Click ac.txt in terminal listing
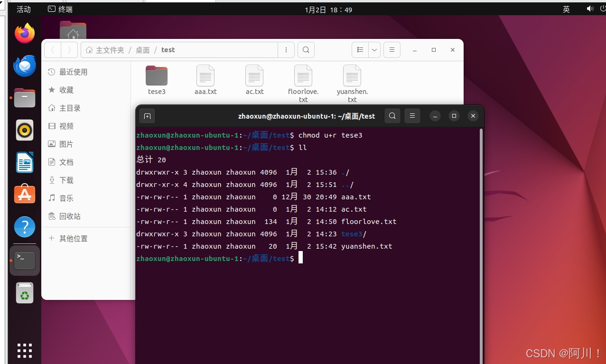The height and width of the screenshot is (364, 606). (x=354, y=209)
